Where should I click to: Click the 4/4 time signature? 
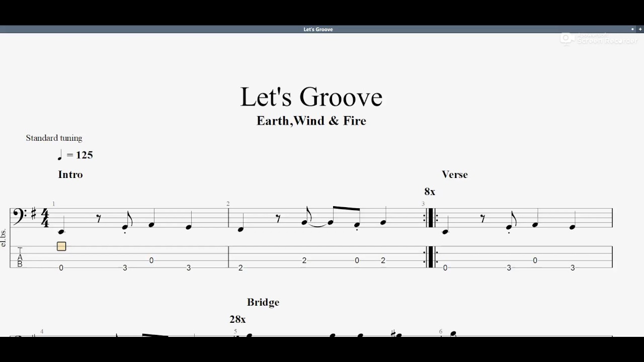[45, 218]
